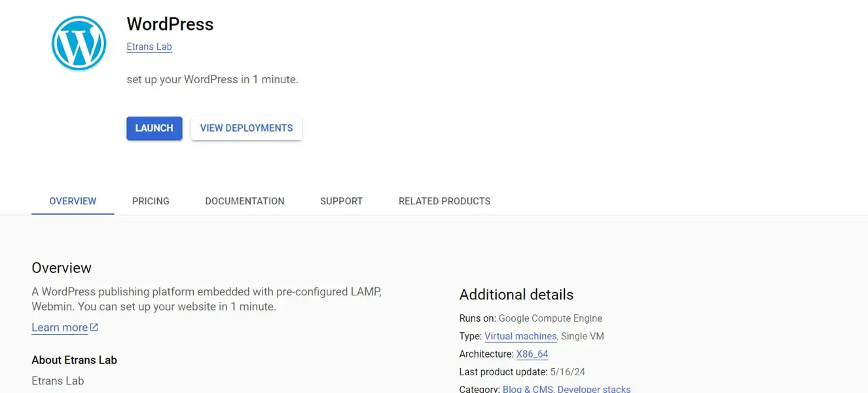868x393 pixels.
Task: Select the 'Runs on: Google Compute Engine' line
Action: (531, 318)
